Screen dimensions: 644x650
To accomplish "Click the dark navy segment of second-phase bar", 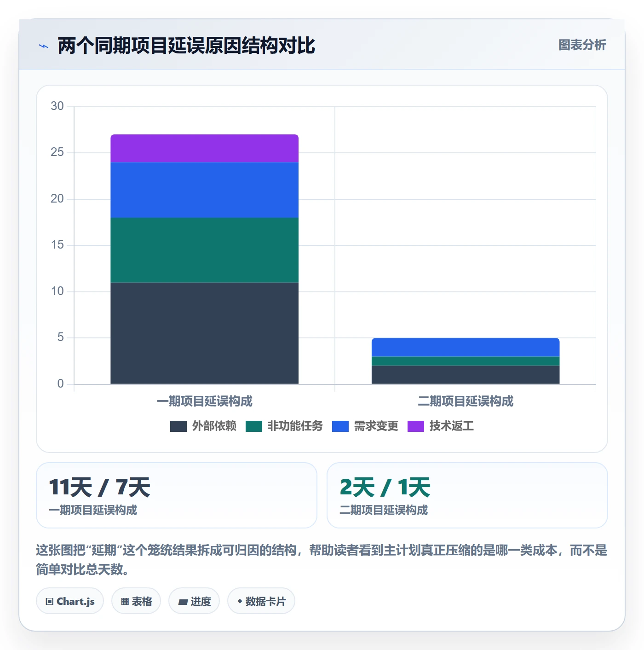I will (x=466, y=375).
